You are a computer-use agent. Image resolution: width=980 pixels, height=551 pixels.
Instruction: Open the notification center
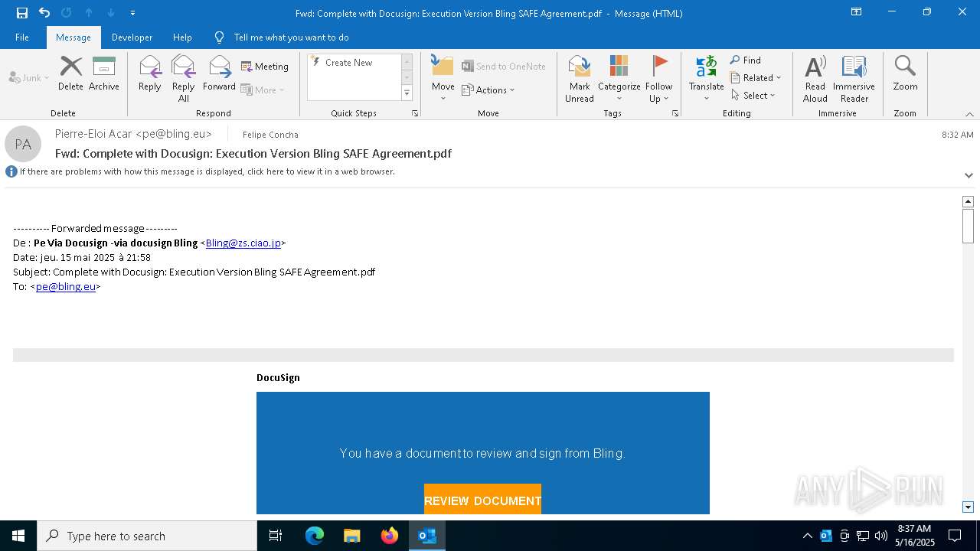(x=955, y=536)
